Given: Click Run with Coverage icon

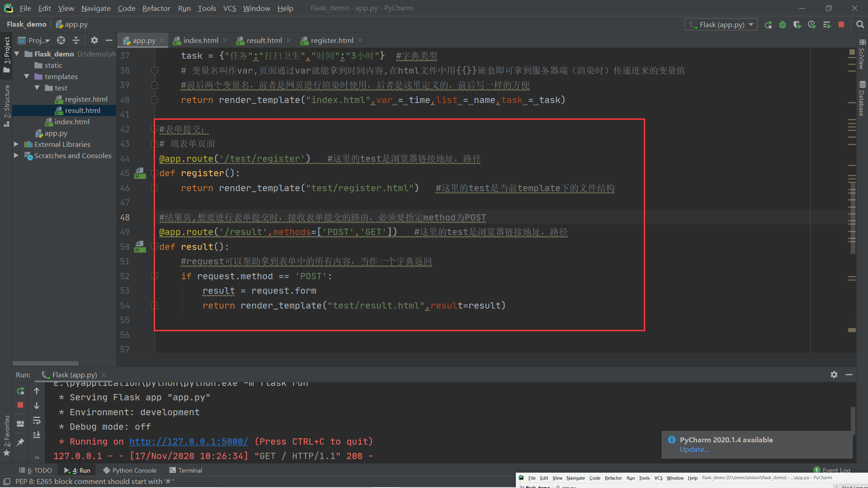Looking at the screenshot, I should (x=797, y=25).
